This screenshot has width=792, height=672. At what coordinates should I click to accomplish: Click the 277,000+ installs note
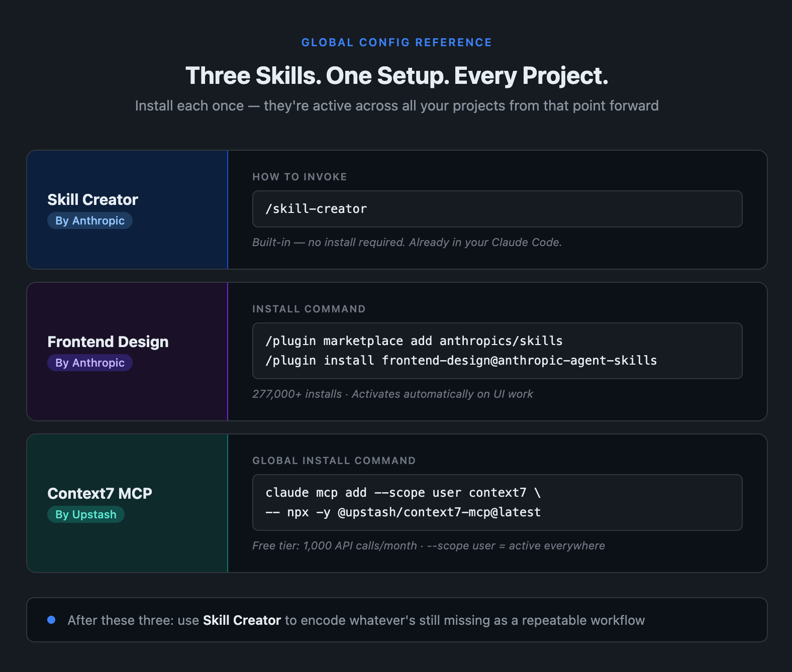click(297, 394)
